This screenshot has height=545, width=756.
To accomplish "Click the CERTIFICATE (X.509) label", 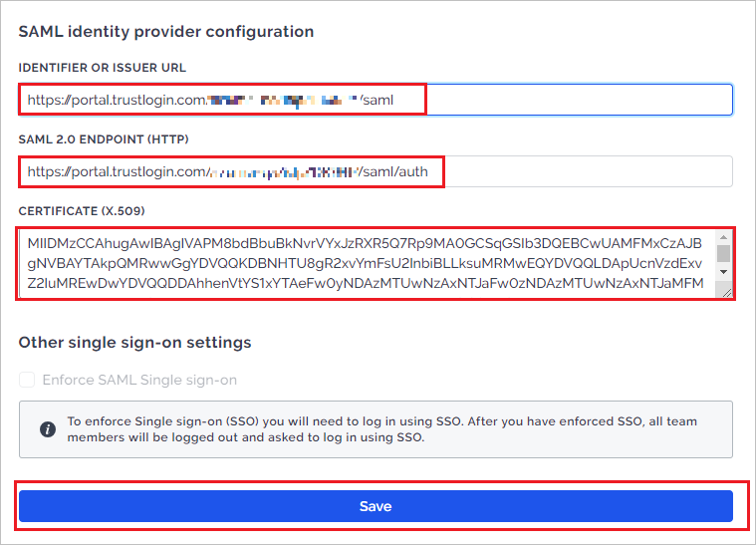I will (x=82, y=211).
